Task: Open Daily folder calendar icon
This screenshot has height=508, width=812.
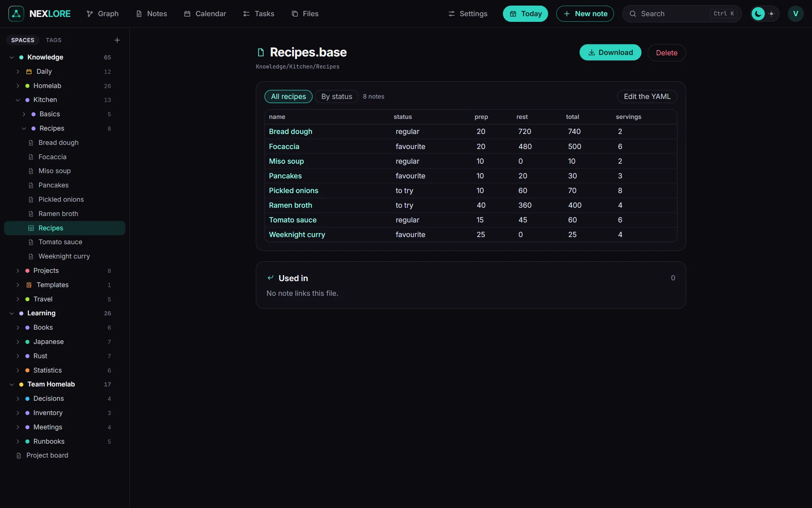Action: 29,71
